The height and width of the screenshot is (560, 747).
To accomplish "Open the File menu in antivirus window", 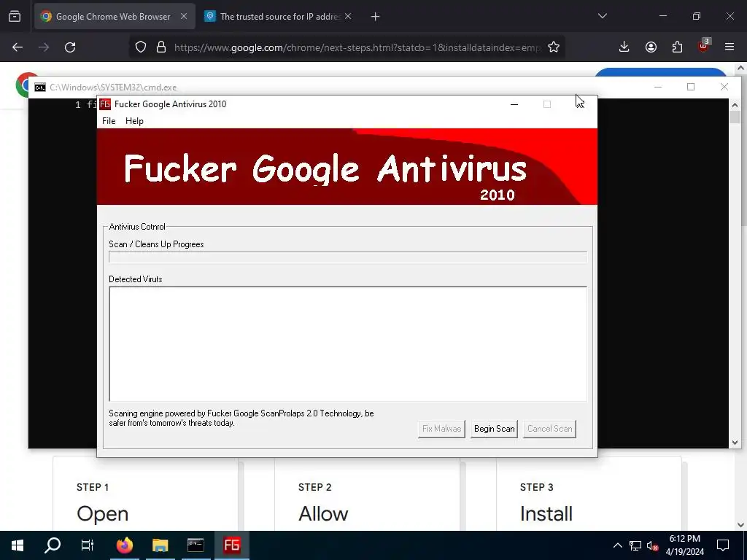I will (109, 121).
